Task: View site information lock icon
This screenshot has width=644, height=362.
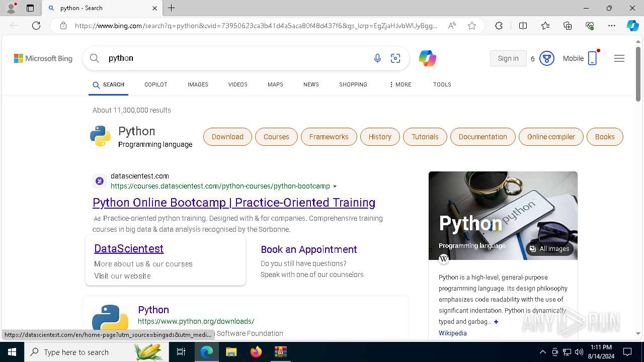Action: coord(63,26)
